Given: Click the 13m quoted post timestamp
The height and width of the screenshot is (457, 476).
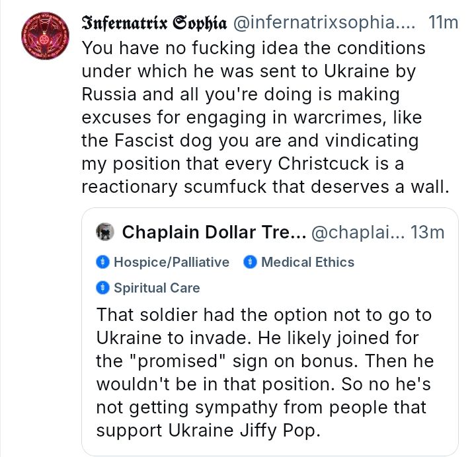Looking at the screenshot, I should (x=428, y=232).
